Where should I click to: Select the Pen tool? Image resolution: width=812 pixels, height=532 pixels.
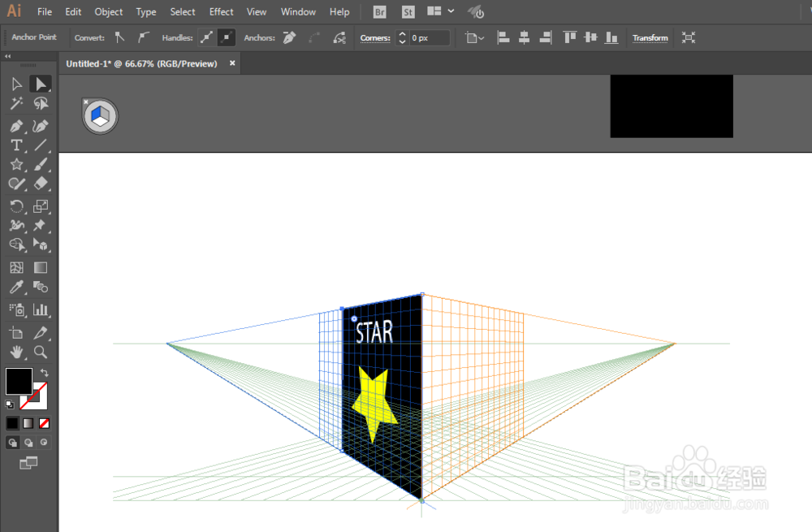coord(16,126)
